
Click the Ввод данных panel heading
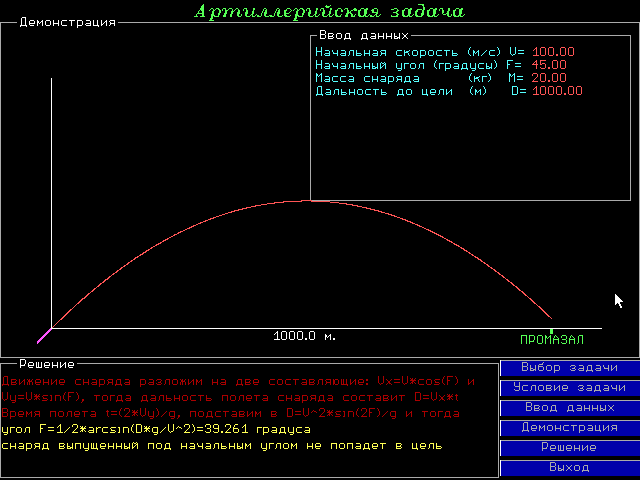point(364,35)
